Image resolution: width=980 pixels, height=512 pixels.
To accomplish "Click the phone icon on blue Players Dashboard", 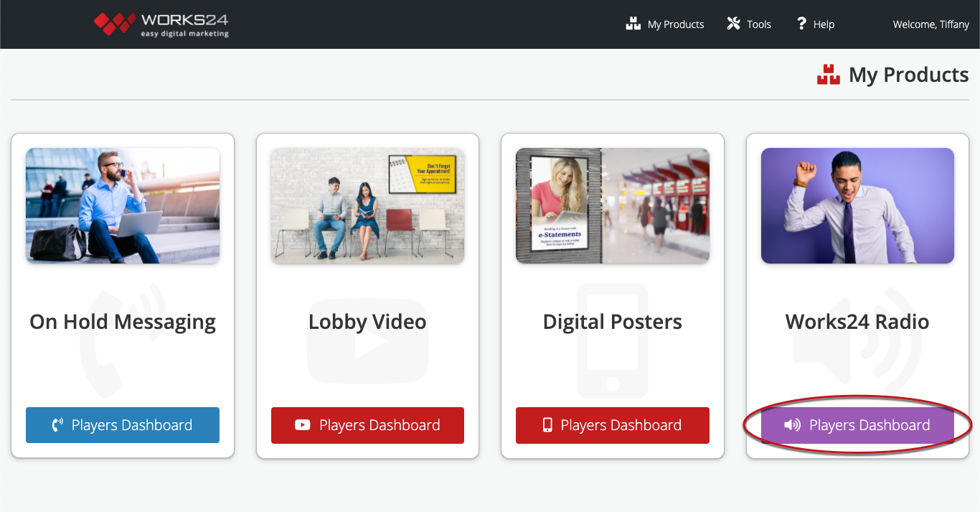I will pyautogui.click(x=57, y=425).
